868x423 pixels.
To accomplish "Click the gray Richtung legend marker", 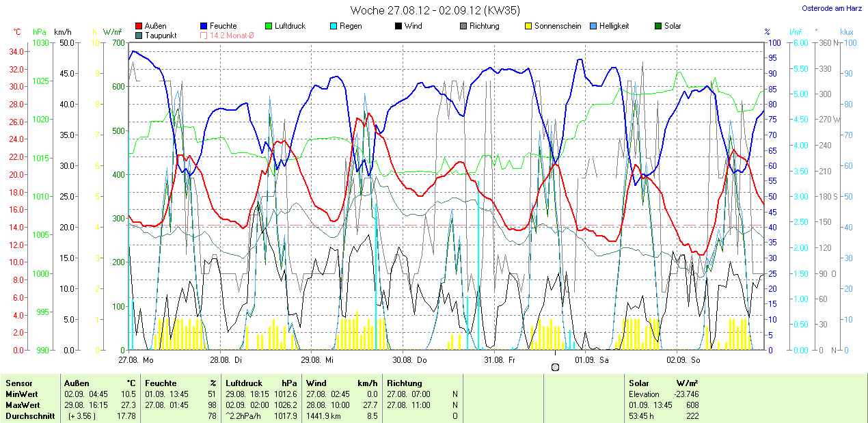I will coord(463,26).
